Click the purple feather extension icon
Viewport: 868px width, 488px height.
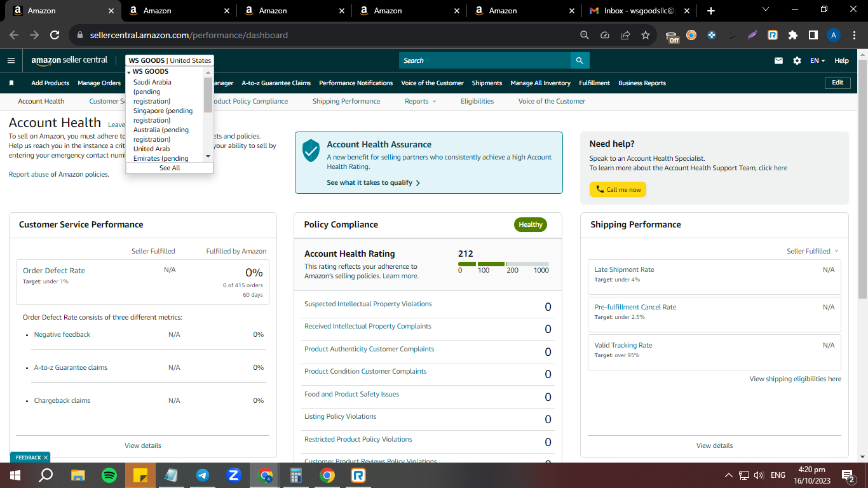[752, 36]
